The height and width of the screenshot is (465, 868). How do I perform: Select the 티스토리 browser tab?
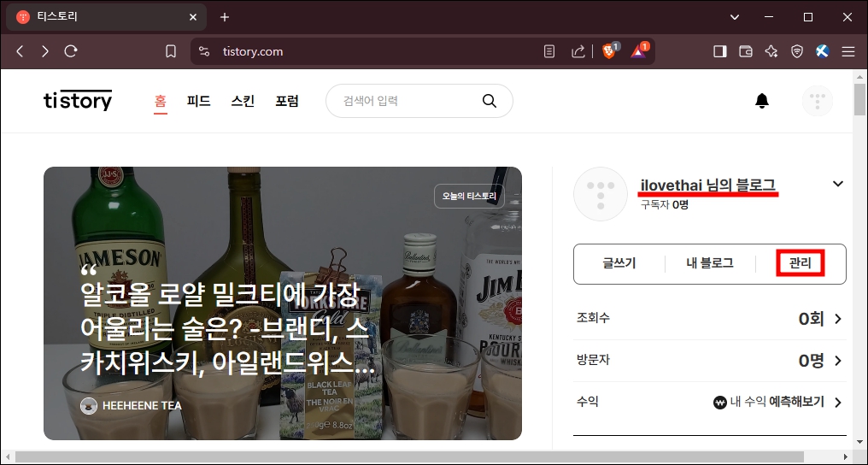pos(106,17)
